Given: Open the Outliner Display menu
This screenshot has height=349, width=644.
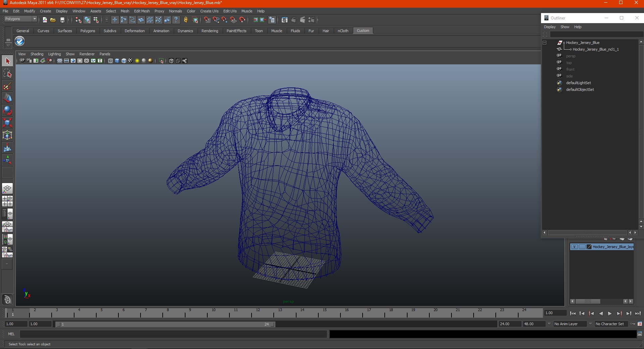Looking at the screenshot, I should click(x=550, y=27).
